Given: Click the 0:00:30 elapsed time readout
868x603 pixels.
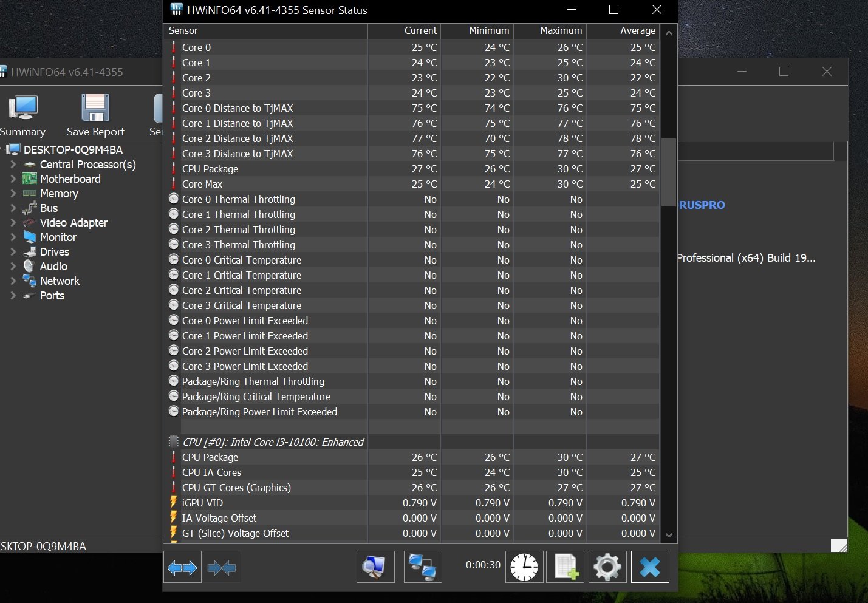Looking at the screenshot, I should click(483, 565).
